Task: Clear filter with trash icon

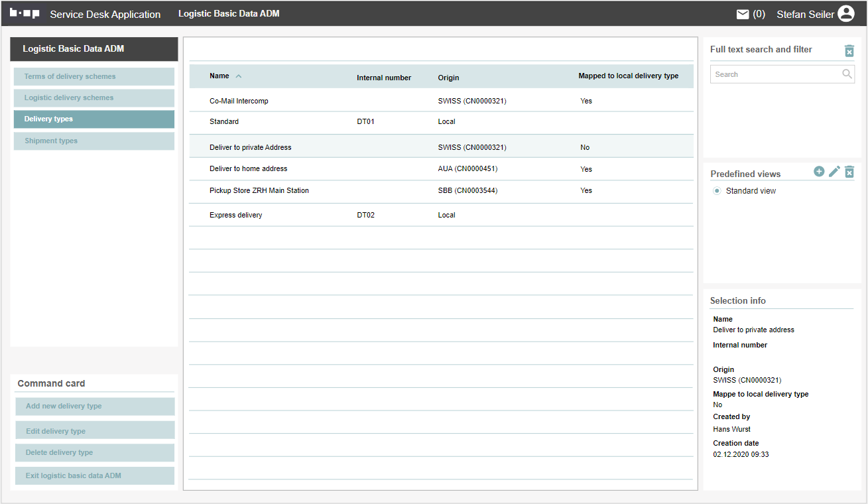Action: point(849,51)
